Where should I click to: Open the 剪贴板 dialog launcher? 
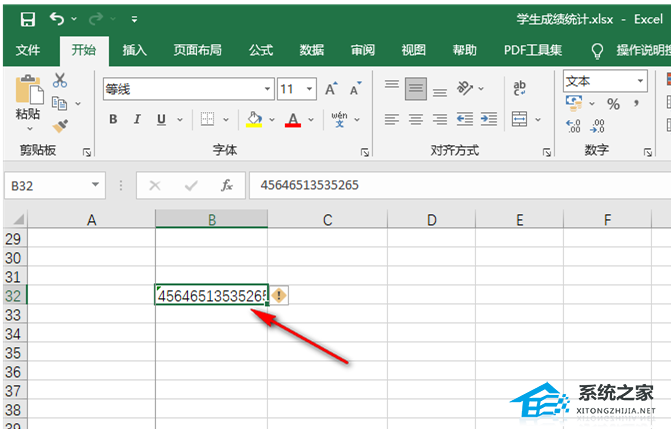87,152
